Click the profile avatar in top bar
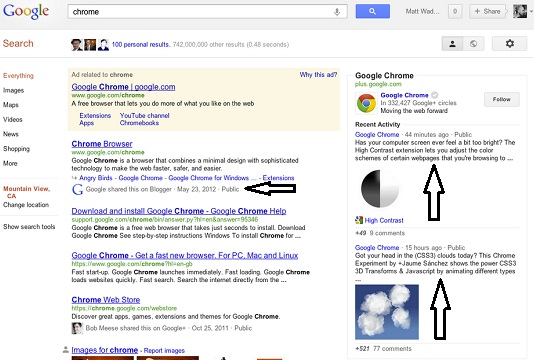The height and width of the screenshot is (360, 534). pyautogui.click(x=520, y=12)
